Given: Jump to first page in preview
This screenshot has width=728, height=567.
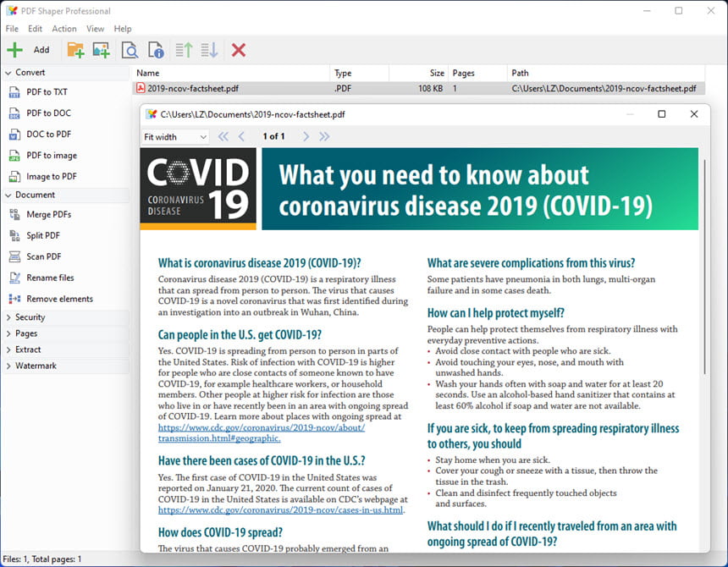Looking at the screenshot, I should [223, 136].
